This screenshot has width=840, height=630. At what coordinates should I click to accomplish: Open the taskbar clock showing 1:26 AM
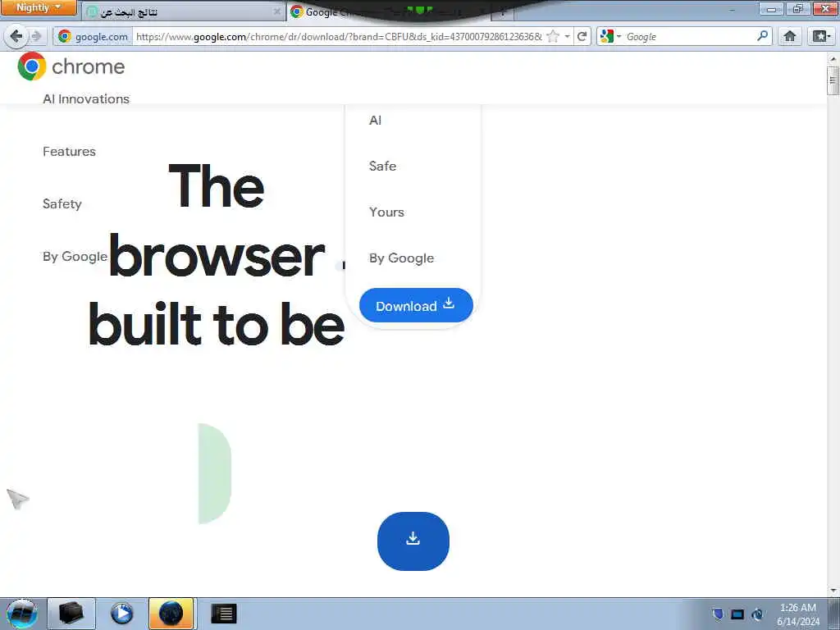pos(798,614)
